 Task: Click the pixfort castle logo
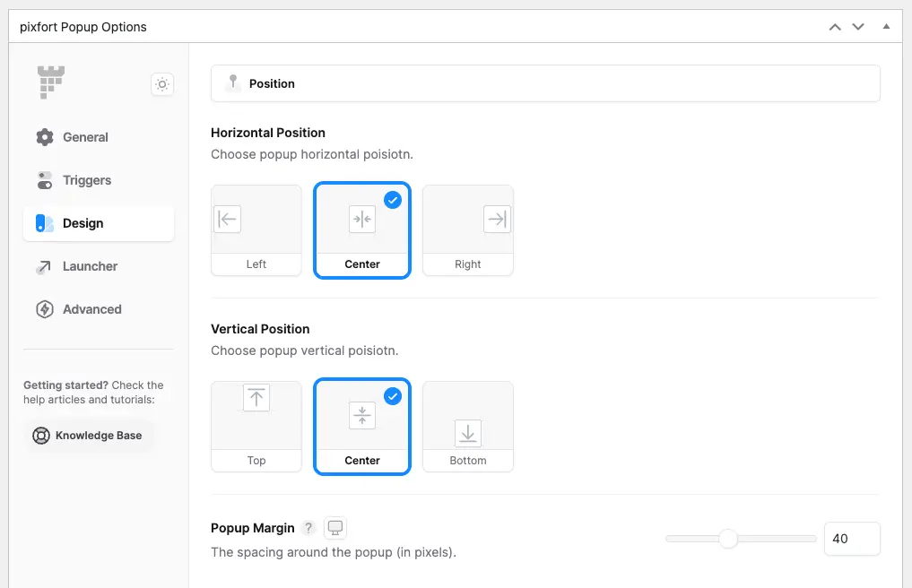[x=51, y=82]
